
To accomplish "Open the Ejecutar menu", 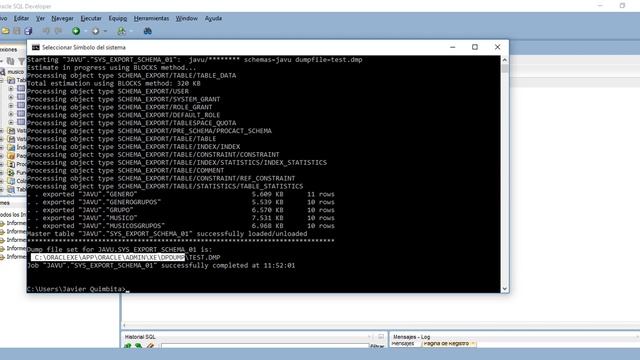I will 91,18.
